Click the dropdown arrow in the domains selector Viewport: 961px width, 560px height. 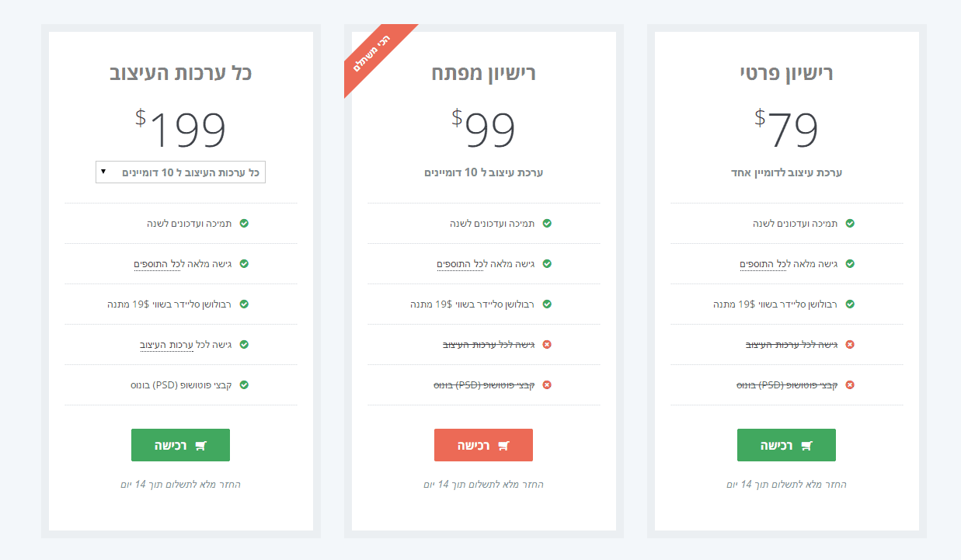pos(103,172)
